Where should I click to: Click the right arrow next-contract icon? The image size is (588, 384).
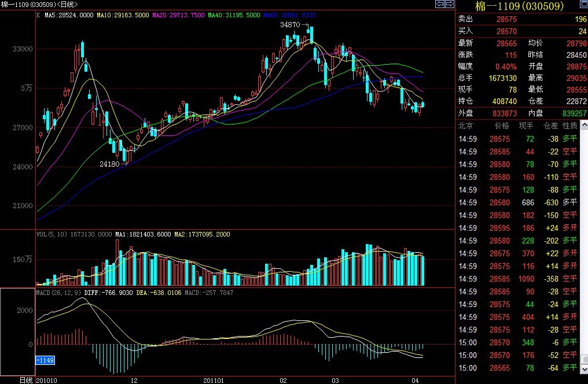449,5
